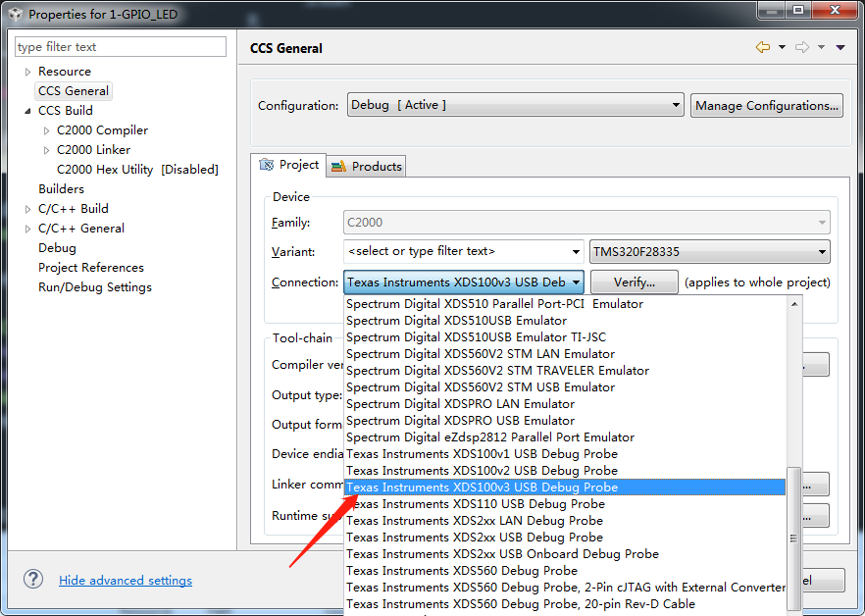The width and height of the screenshot is (865, 616).
Task: Click the Connection combo box arrow
Action: click(576, 282)
